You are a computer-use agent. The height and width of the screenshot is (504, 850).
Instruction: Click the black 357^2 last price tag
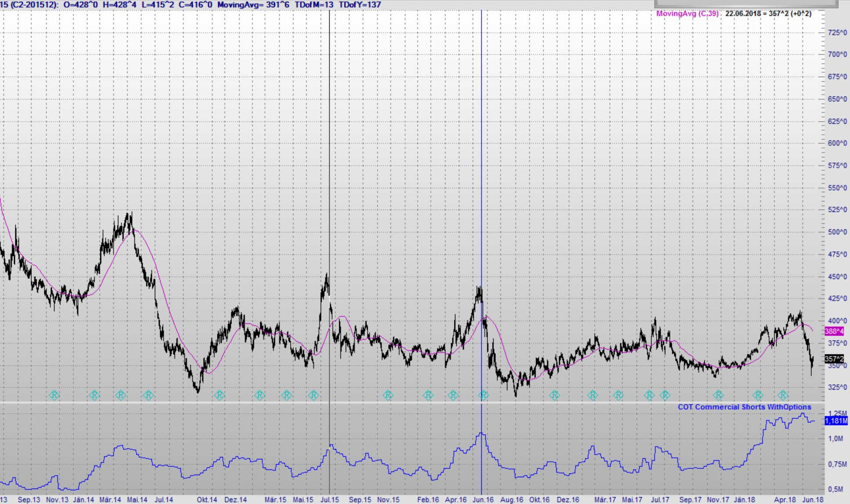coord(834,359)
